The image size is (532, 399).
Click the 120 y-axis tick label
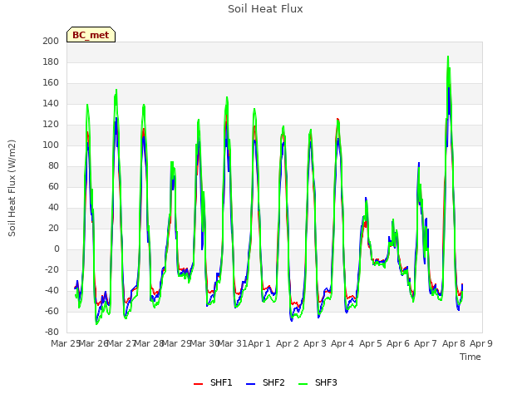51,124
